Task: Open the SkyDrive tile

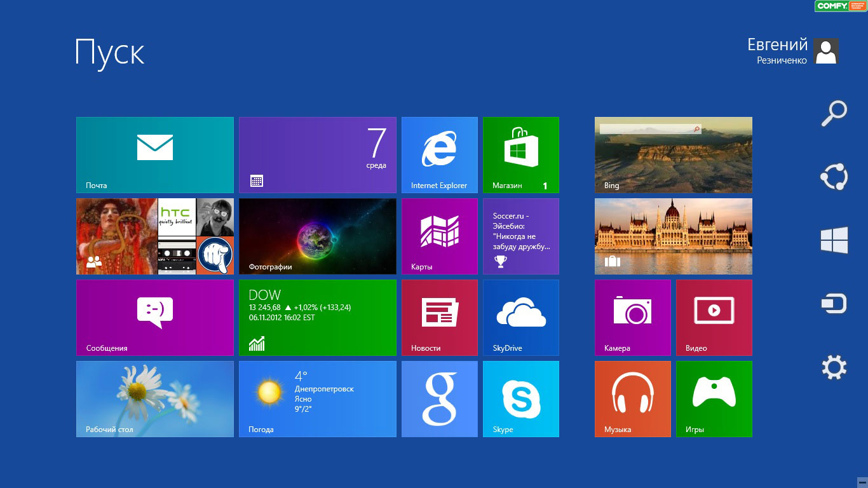Action: point(521,318)
